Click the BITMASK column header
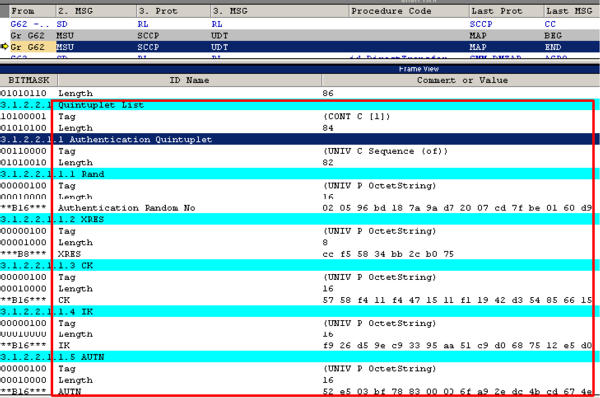600x398 pixels. tap(29, 80)
